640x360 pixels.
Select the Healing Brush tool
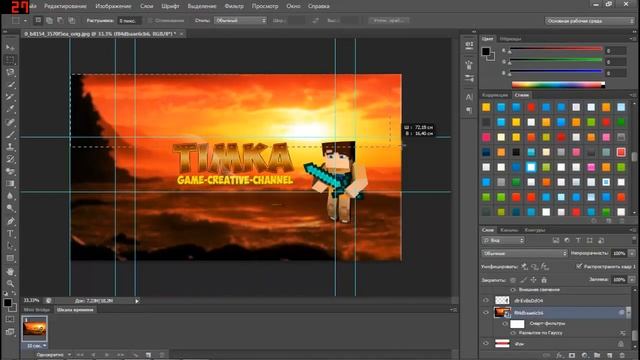click(10, 122)
